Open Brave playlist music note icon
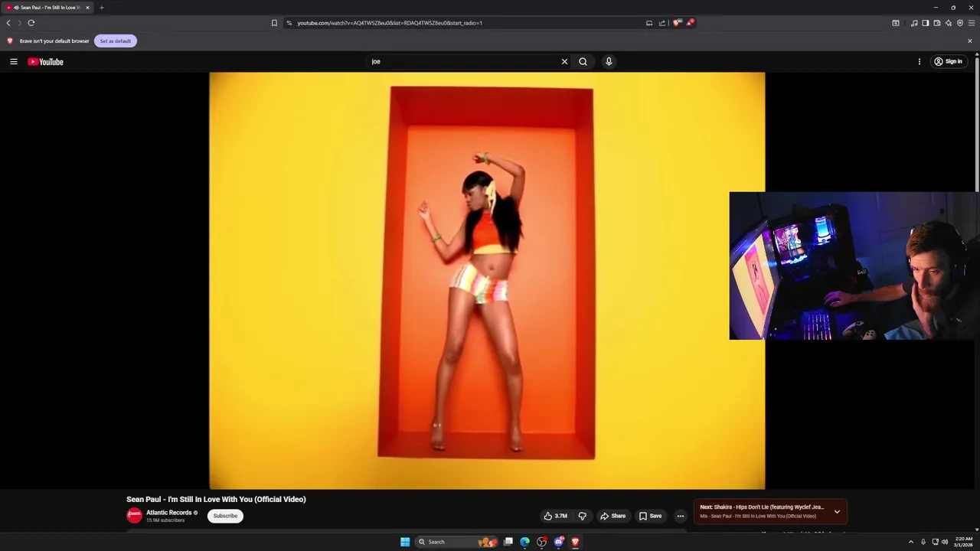The image size is (980, 551). pyautogui.click(x=914, y=23)
